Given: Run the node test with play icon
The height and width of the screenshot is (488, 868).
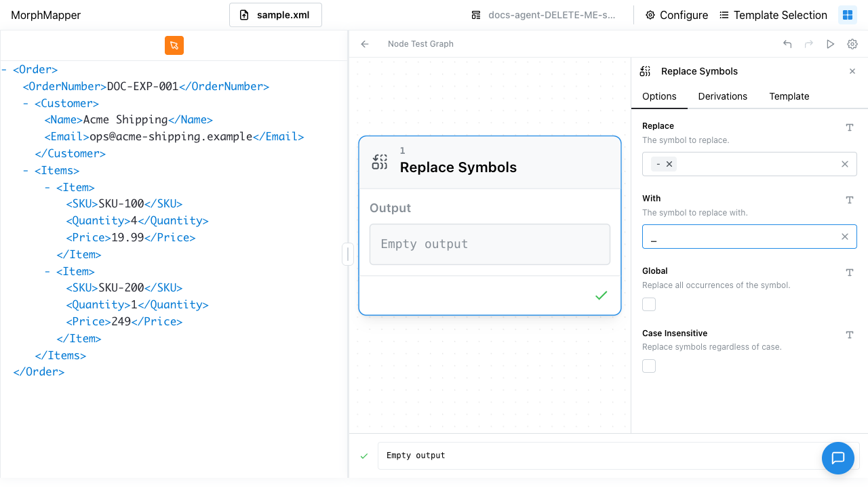Looking at the screenshot, I should (831, 44).
